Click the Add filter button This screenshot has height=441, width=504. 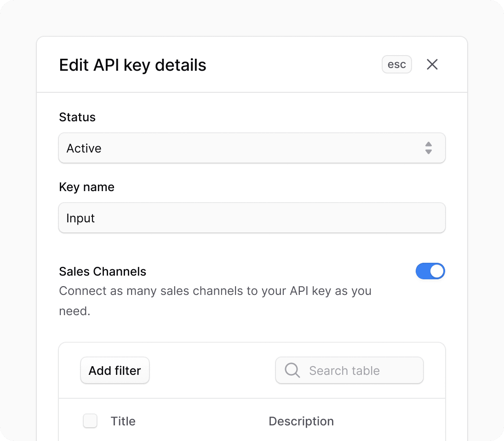(115, 370)
